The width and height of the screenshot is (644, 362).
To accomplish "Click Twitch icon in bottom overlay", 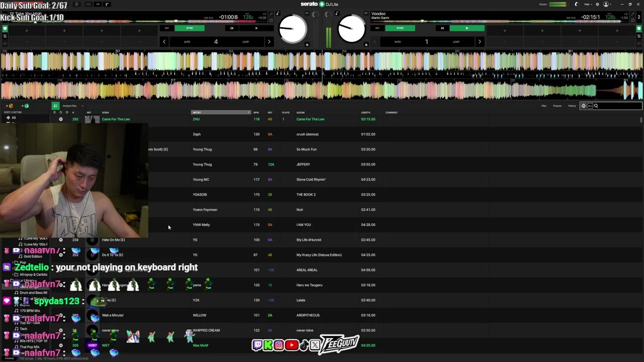I will [257, 345].
